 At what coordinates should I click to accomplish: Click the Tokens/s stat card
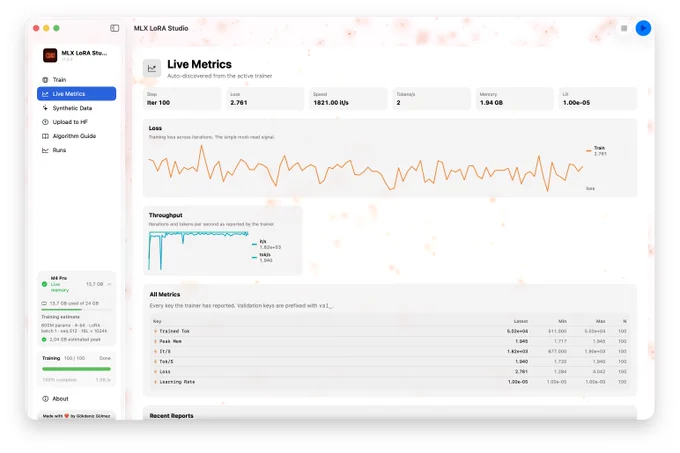pos(432,99)
